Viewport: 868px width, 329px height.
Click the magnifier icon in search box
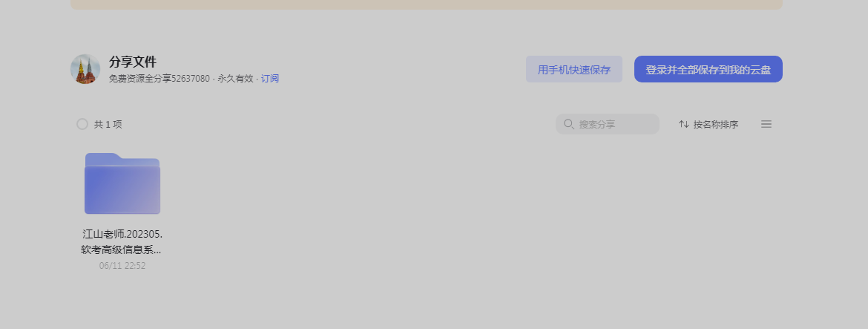click(x=568, y=124)
